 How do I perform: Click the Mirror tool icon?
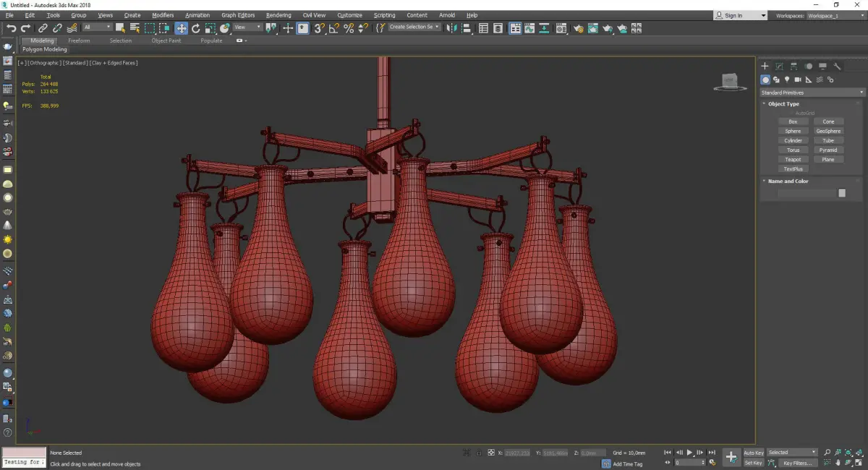[452, 28]
